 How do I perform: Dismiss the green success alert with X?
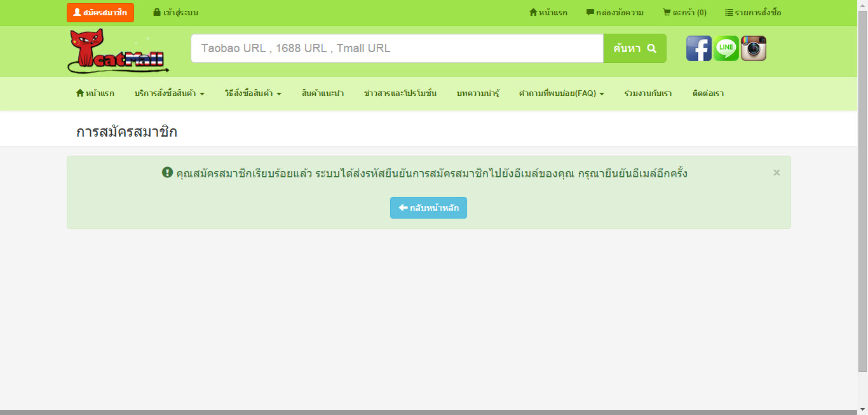point(776,173)
